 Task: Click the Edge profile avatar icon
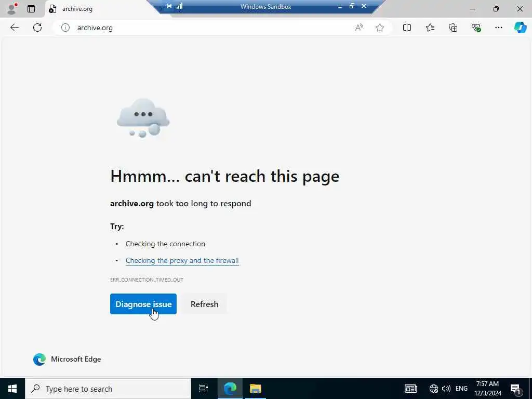pos(12,9)
